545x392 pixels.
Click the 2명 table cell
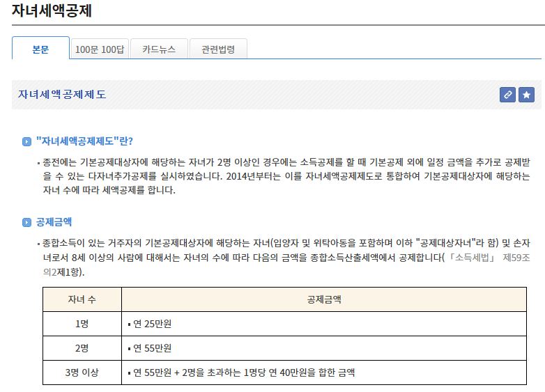[82, 348]
